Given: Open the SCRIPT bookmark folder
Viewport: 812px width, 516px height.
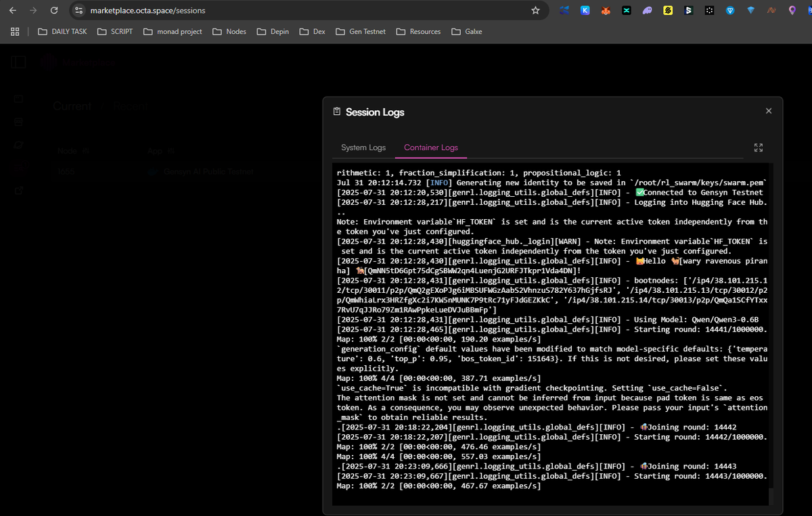Looking at the screenshot, I should 115,31.
